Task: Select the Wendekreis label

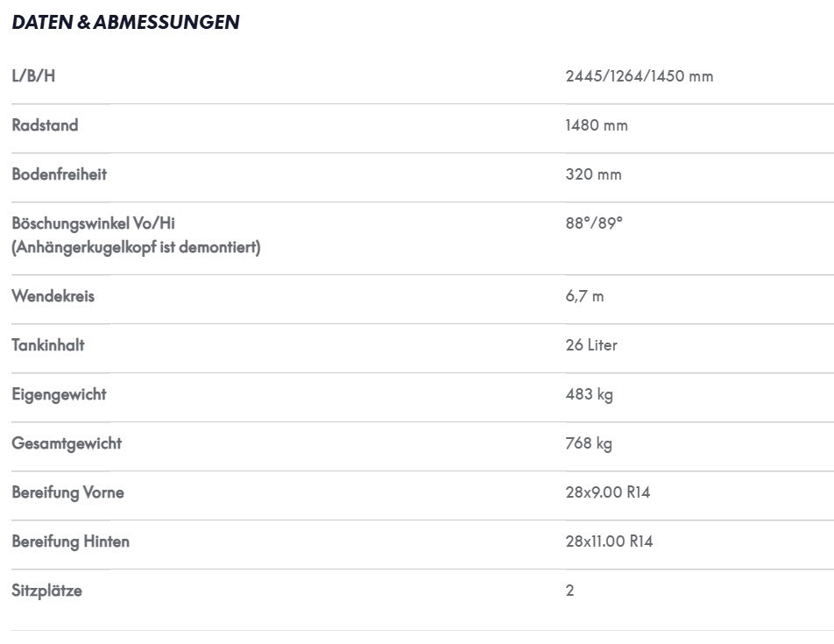Action: click(x=53, y=295)
